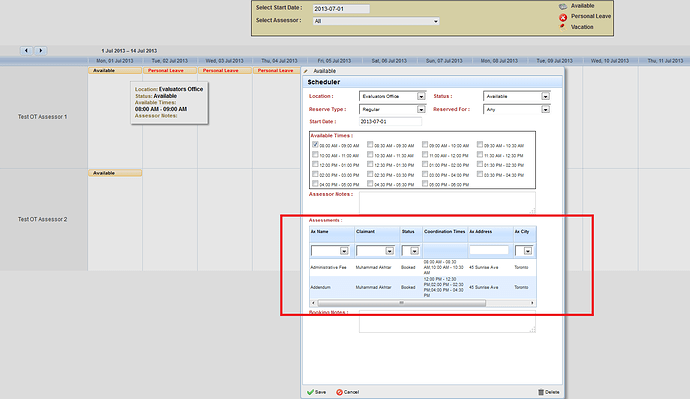Click the Ax Address filter field
Viewport: 690px width, 399px height.
pyautogui.click(x=489, y=250)
